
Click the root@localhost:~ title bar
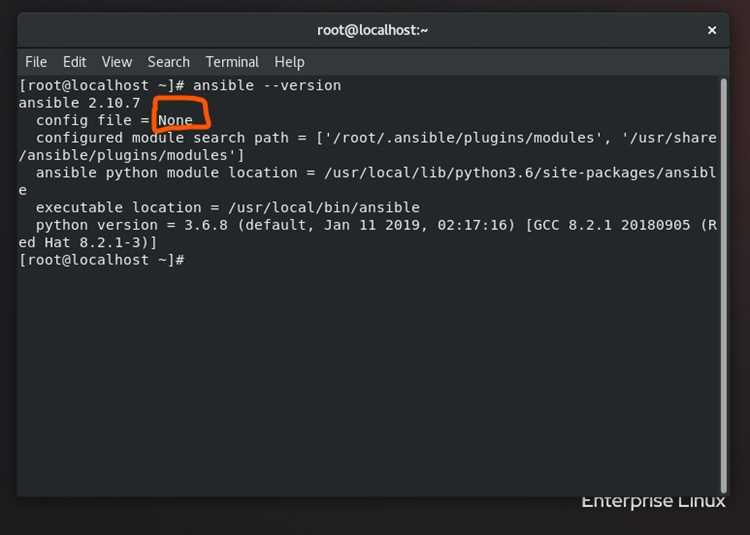[x=372, y=30]
